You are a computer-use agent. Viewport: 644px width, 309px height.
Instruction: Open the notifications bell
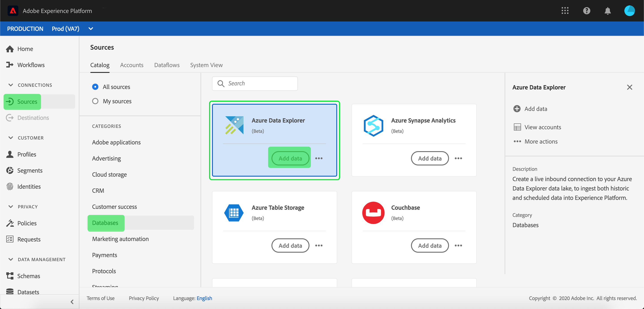(x=608, y=11)
